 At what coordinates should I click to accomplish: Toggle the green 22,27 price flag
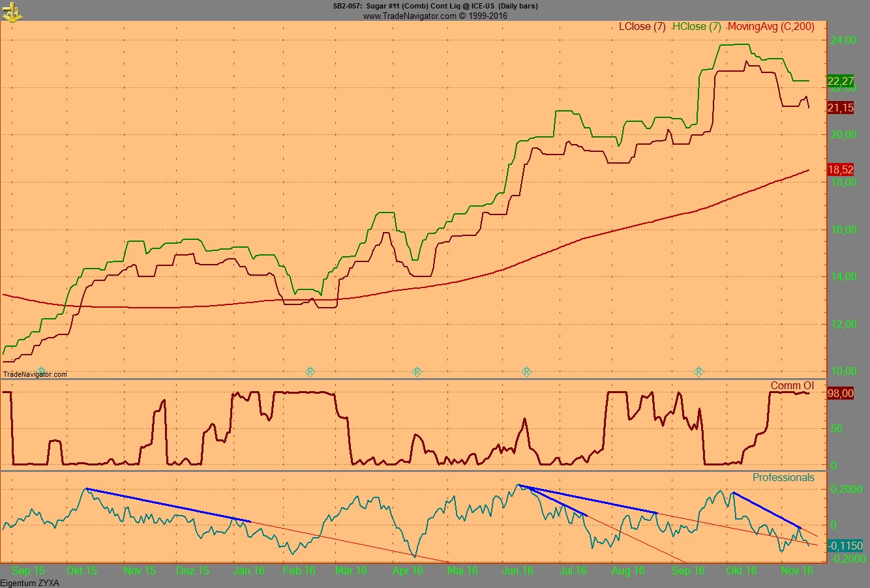tap(839, 81)
